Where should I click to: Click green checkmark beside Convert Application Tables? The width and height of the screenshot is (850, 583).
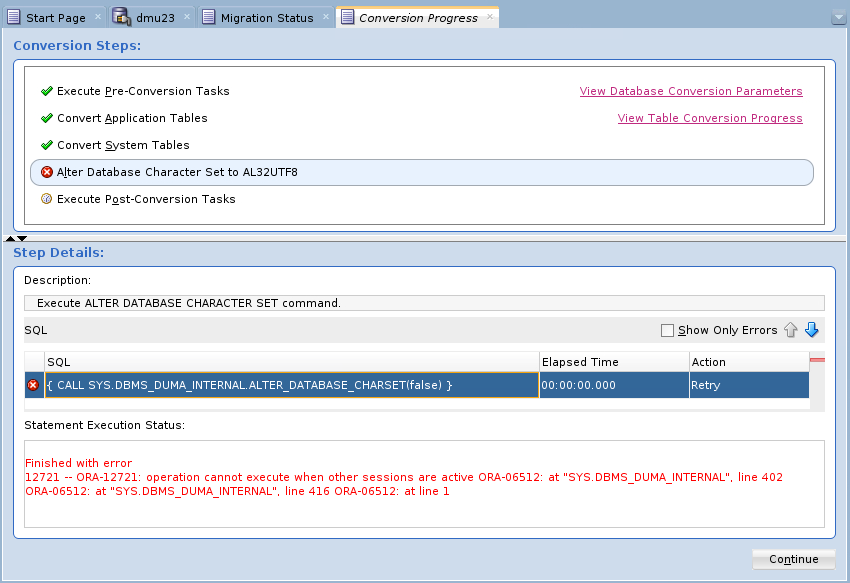point(47,118)
